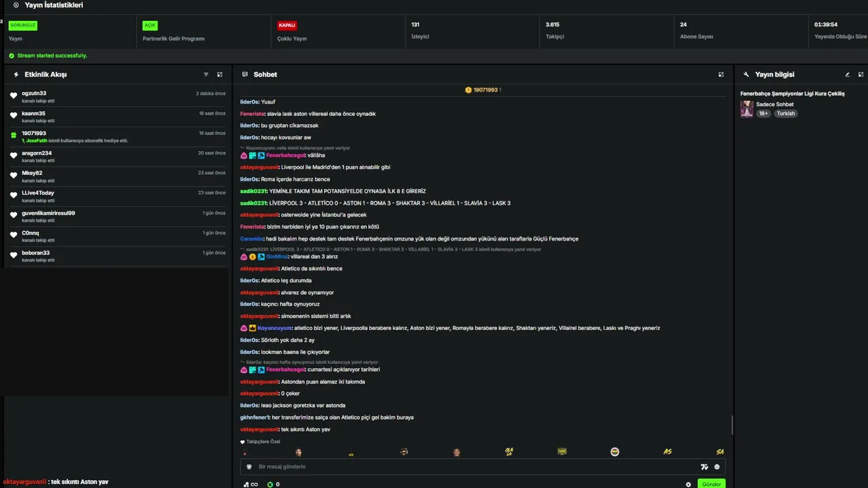
Task: Collapse the Yayın İstatistikleri section
Action: (16, 5)
